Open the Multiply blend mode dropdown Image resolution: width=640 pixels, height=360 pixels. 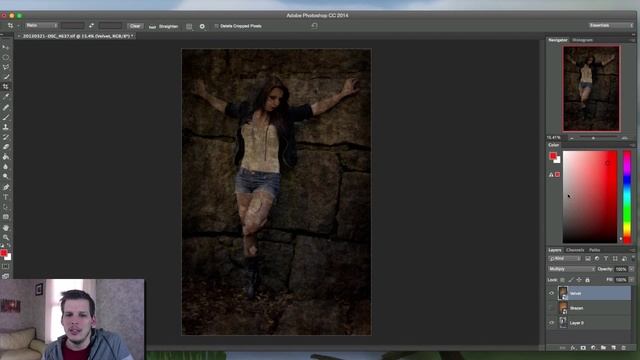point(571,269)
